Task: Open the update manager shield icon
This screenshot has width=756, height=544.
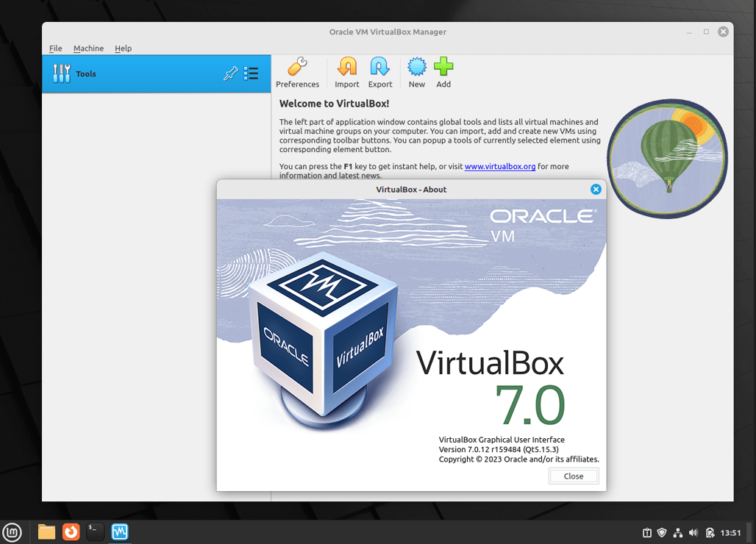Action: (x=662, y=532)
